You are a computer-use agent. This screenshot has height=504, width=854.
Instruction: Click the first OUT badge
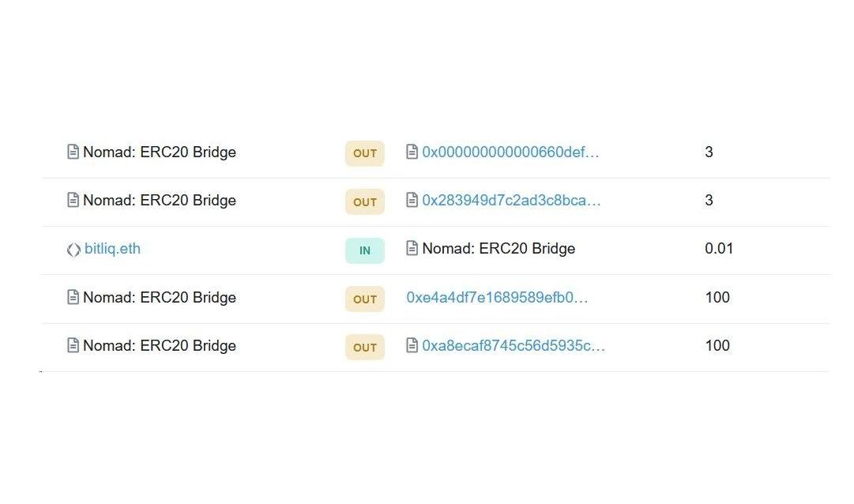click(365, 154)
